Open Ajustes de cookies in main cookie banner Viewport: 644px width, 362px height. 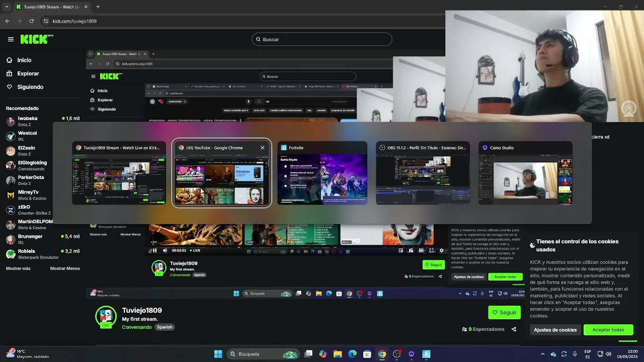pyautogui.click(x=555, y=330)
